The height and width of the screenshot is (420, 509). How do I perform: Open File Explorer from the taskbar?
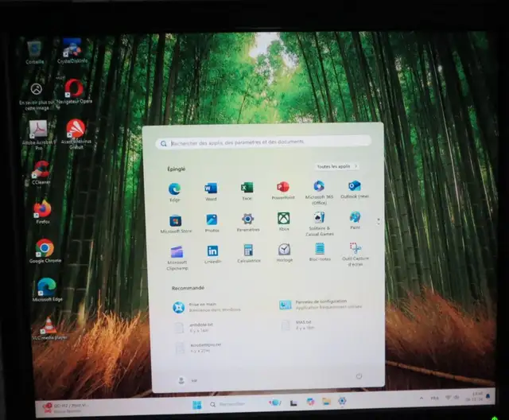[x=326, y=402]
